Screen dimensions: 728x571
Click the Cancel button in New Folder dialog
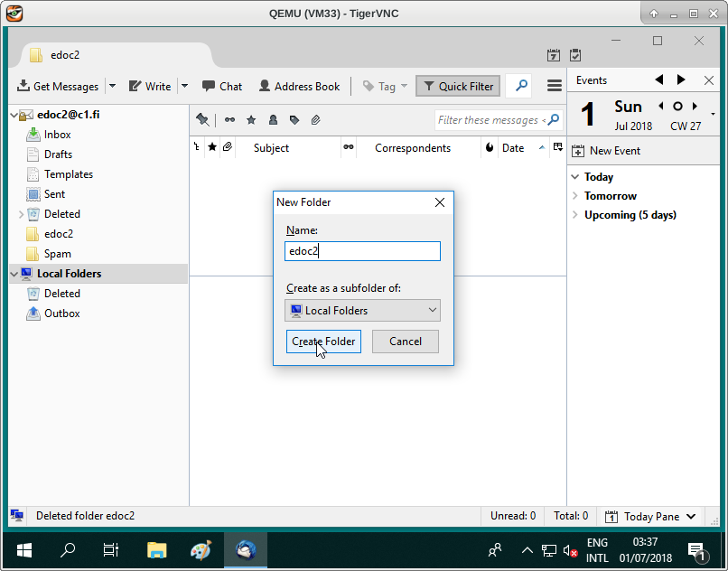[405, 342]
